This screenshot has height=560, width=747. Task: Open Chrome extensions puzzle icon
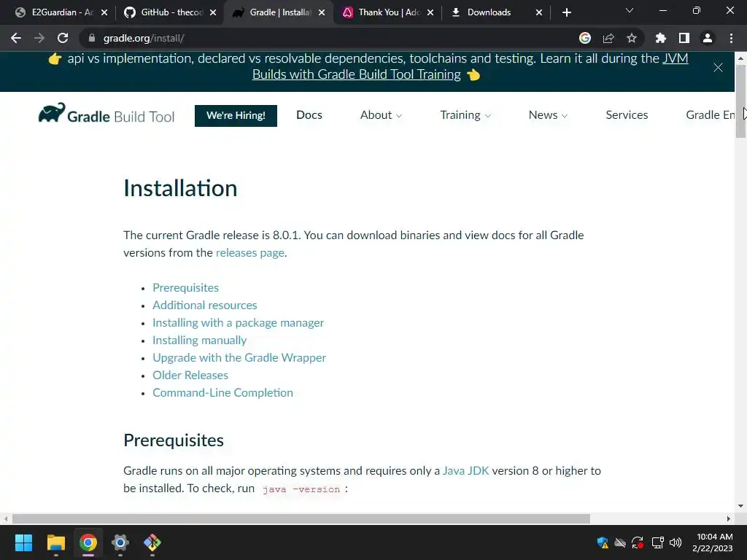(x=661, y=38)
